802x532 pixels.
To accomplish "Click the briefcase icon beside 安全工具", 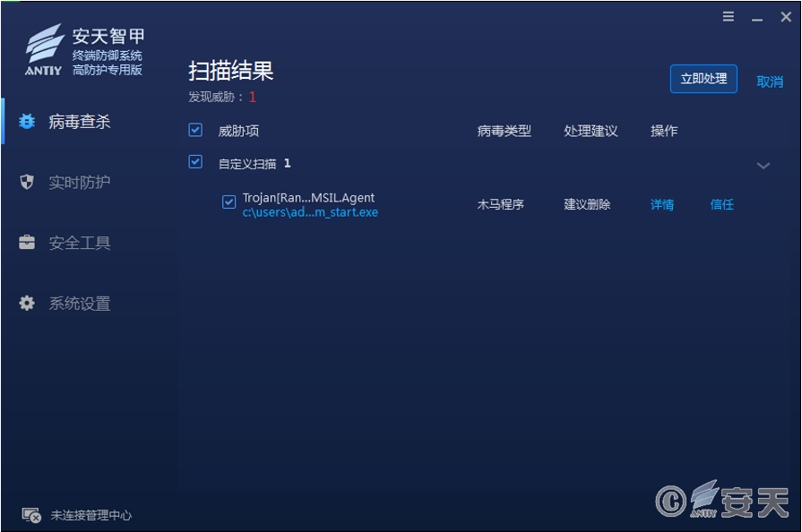I will point(27,242).
